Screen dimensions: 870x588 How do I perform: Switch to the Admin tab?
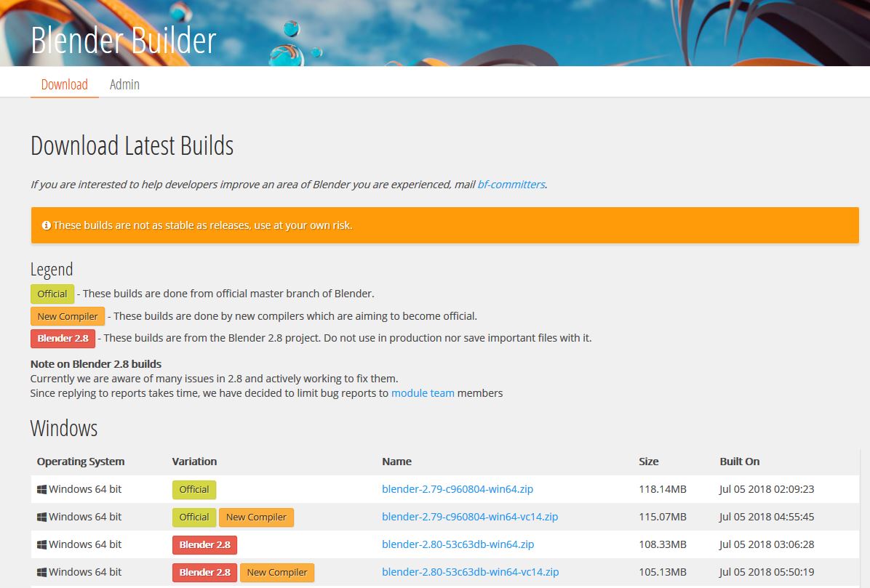tap(124, 84)
